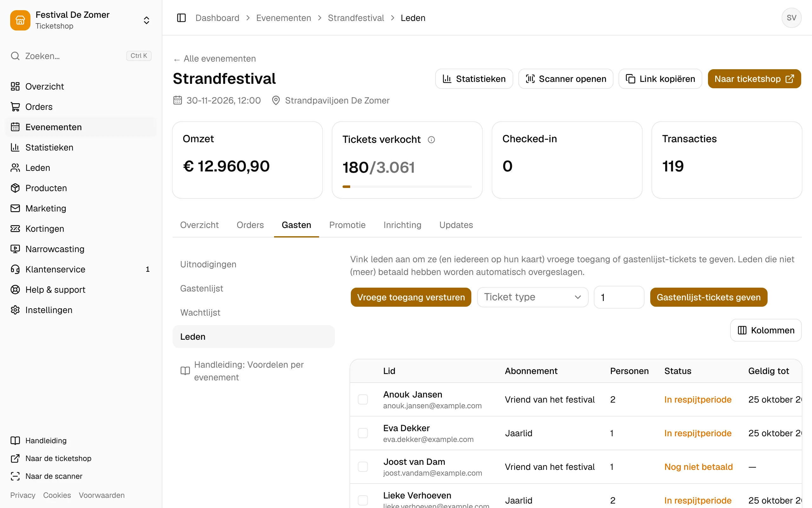Click the Scanner openen button
The width and height of the screenshot is (812, 508).
point(565,79)
